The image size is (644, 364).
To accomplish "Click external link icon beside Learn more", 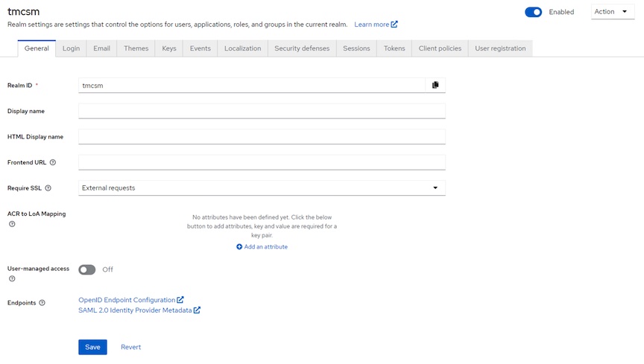I will coord(394,25).
